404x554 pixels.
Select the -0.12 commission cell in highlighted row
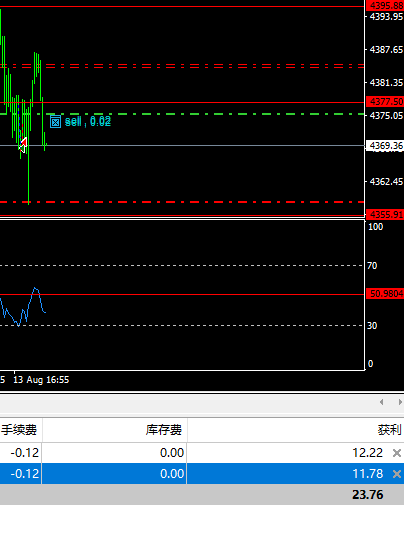point(24,474)
